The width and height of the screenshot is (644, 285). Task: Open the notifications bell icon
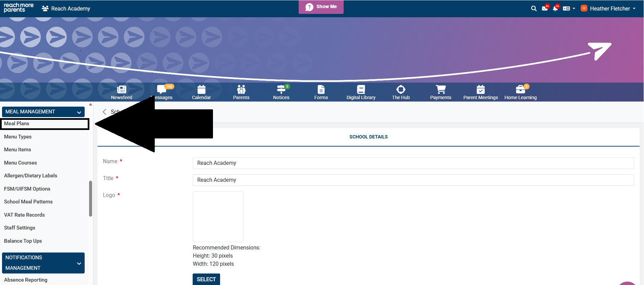[x=555, y=9]
